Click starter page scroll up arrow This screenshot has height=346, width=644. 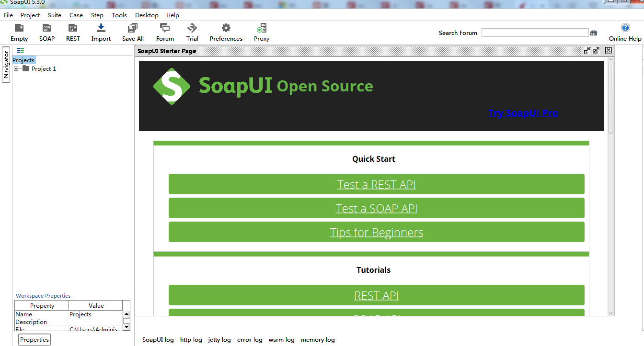pyautogui.click(x=611, y=60)
